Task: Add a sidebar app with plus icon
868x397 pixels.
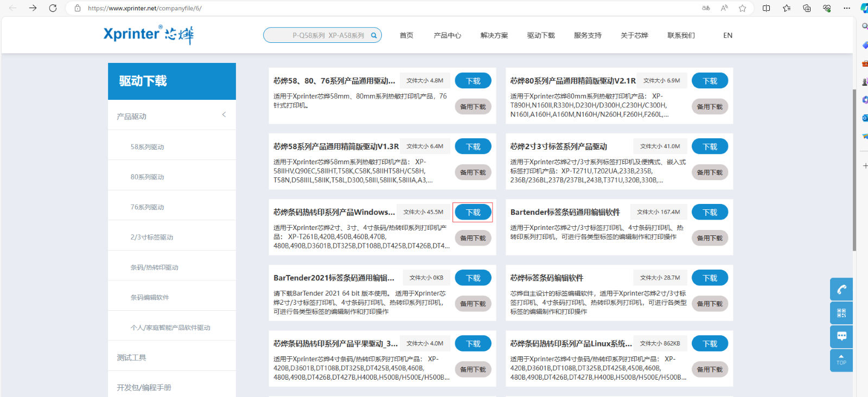Action: point(865,165)
